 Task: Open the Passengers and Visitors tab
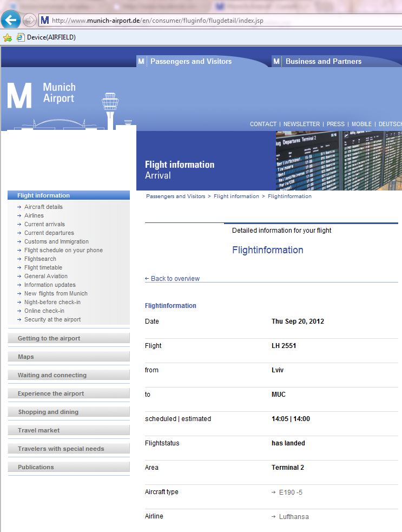[190, 61]
